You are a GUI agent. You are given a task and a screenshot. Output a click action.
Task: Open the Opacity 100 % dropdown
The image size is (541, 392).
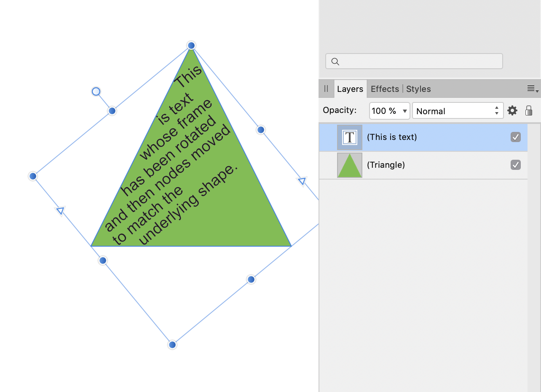point(389,111)
